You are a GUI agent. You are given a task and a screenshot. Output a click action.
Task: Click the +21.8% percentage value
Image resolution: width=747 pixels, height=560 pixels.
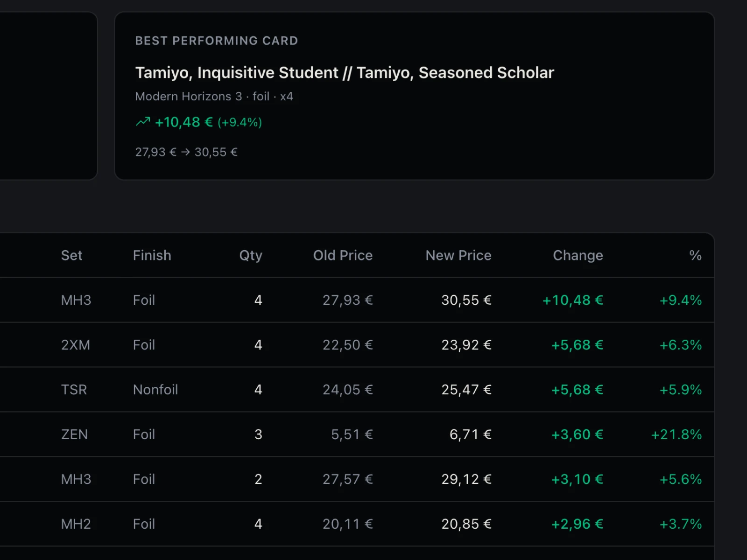point(676,434)
